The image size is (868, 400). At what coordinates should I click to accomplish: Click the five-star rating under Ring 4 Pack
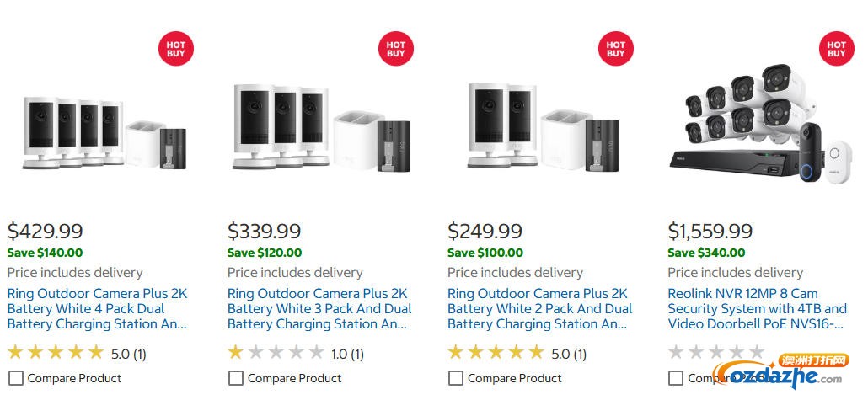coord(56,352)
